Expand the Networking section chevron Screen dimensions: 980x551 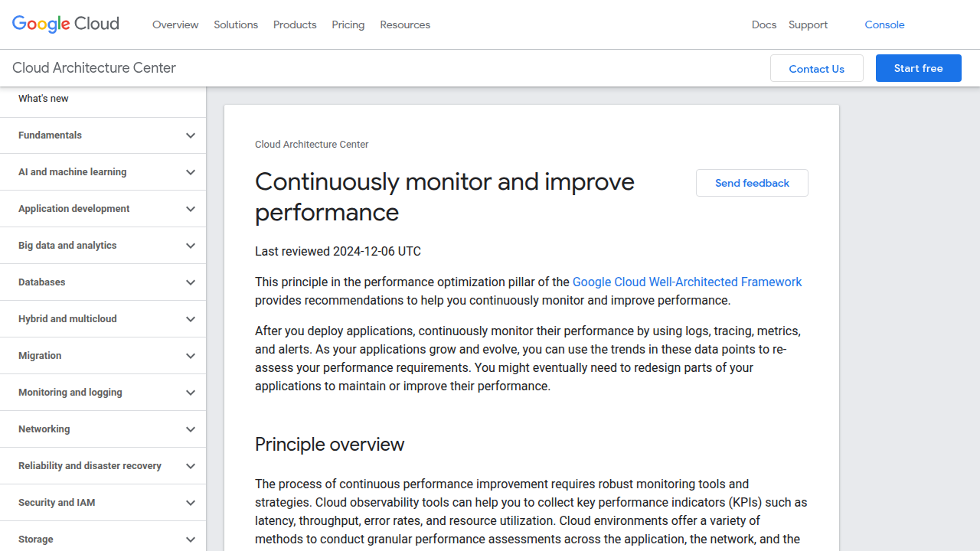tap(191, 429)
